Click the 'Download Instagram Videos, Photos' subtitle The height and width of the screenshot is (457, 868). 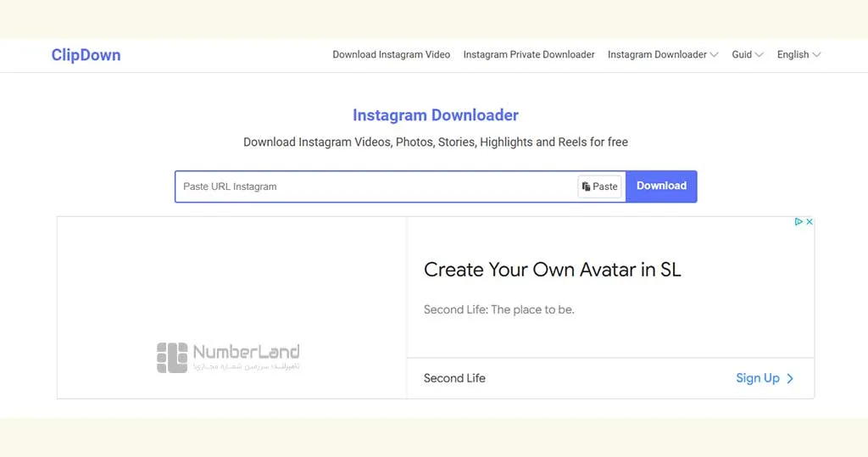(436, 142)
